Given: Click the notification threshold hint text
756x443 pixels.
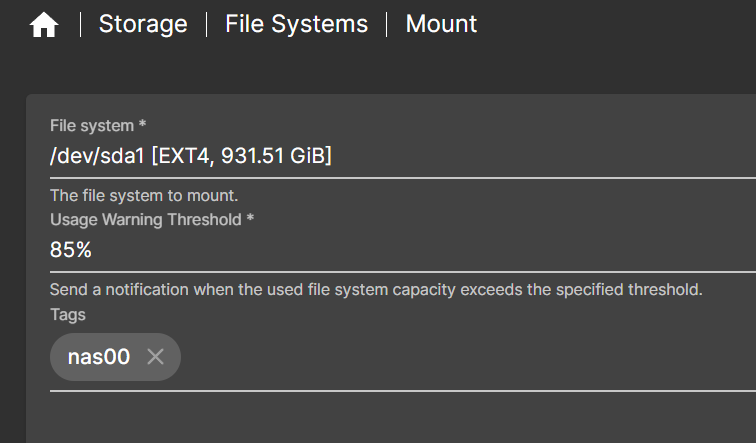Looking at the screenshot, I should pos(376,290).
